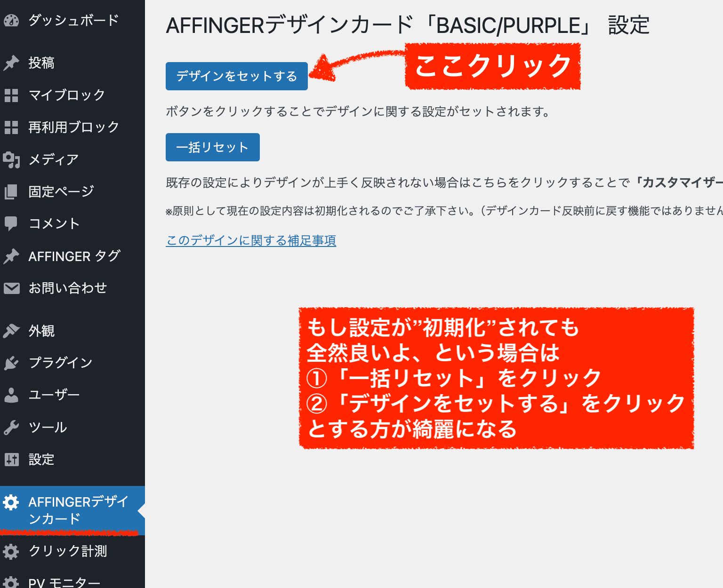Open plugins via the プラグイン icon
Viewport: 723px width, 588px height.
11,362
